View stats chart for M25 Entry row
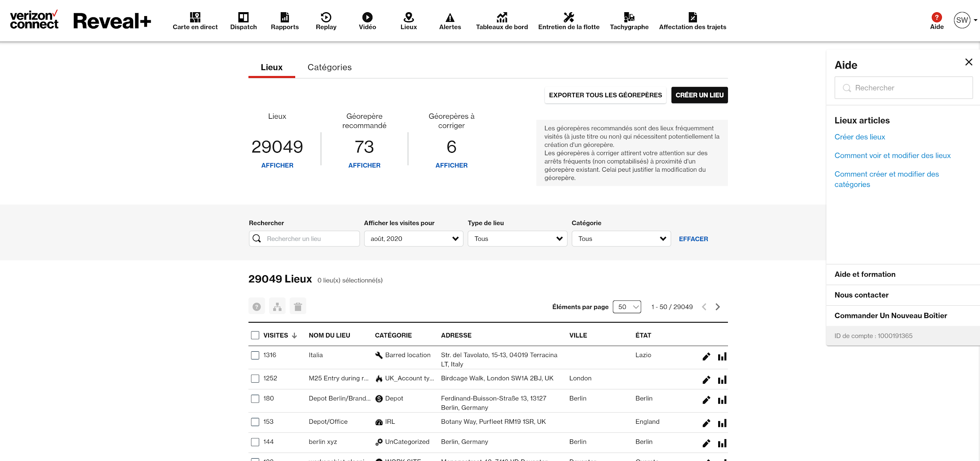 [722, 380]
